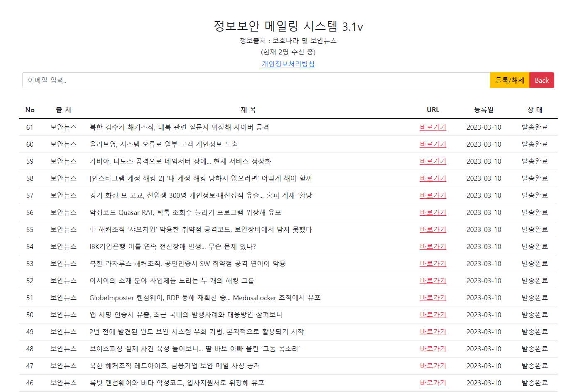
Task: Click the 'No' column header
Action: point(30,110)
